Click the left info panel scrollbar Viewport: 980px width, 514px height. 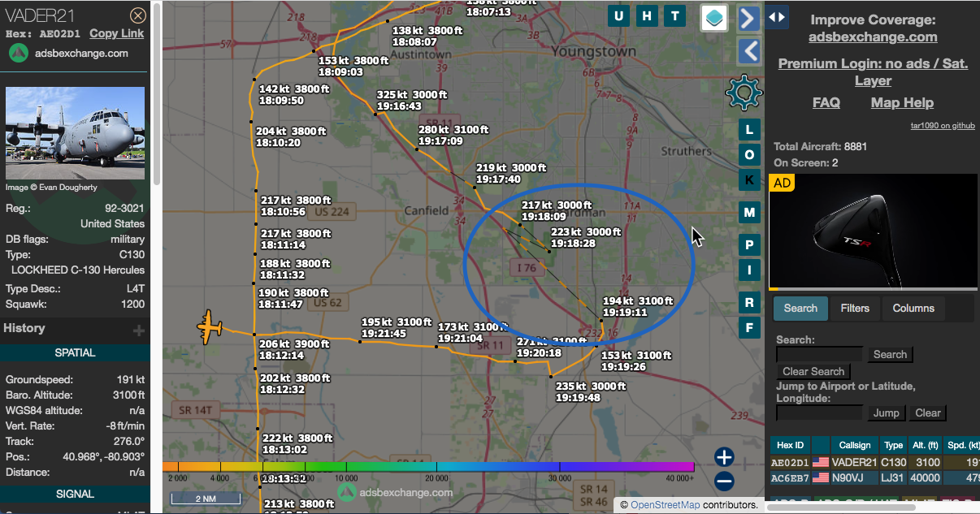tap(156, 93)
